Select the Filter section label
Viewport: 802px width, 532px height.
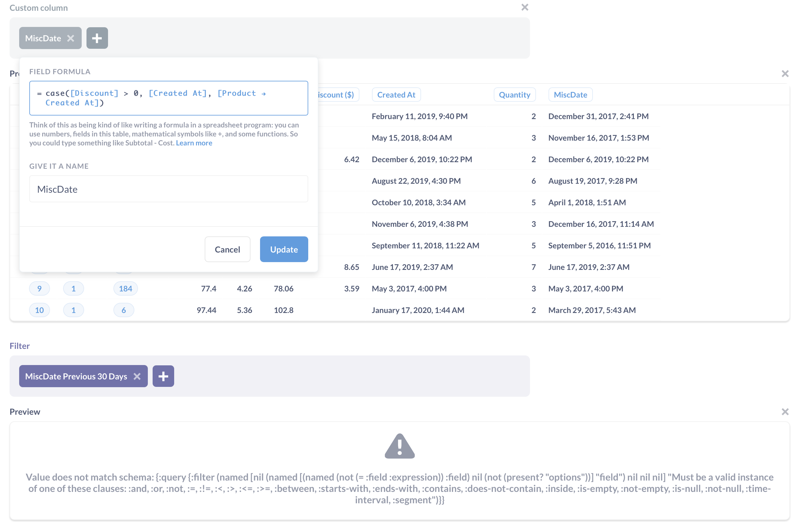[19, 346]
